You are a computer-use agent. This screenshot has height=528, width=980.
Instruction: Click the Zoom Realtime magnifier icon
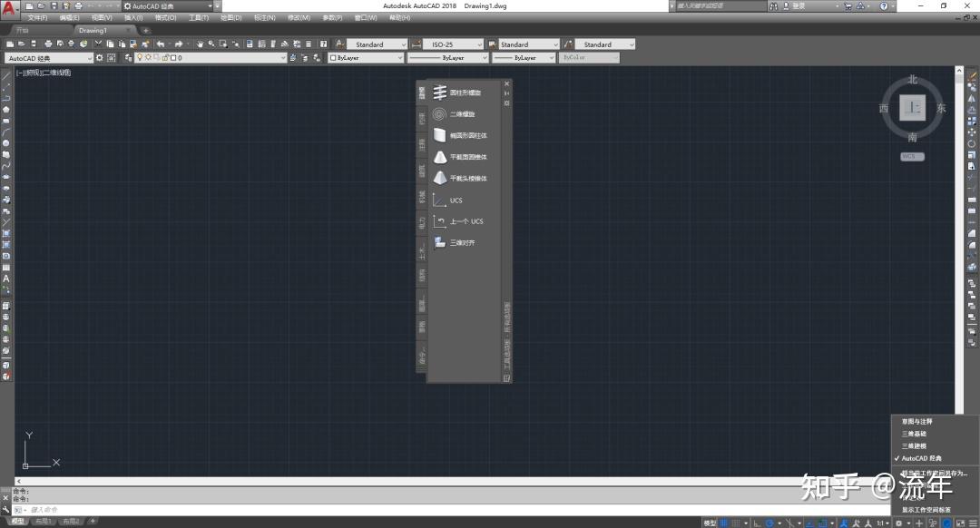pyautogui.click(x=211, y=44)
